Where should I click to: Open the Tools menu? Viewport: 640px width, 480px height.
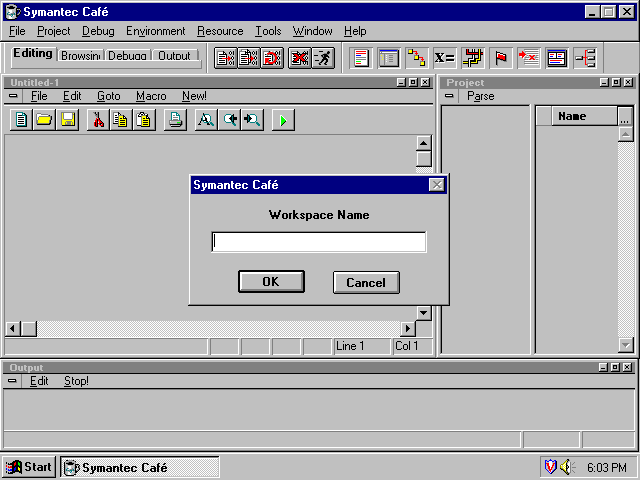268,31
